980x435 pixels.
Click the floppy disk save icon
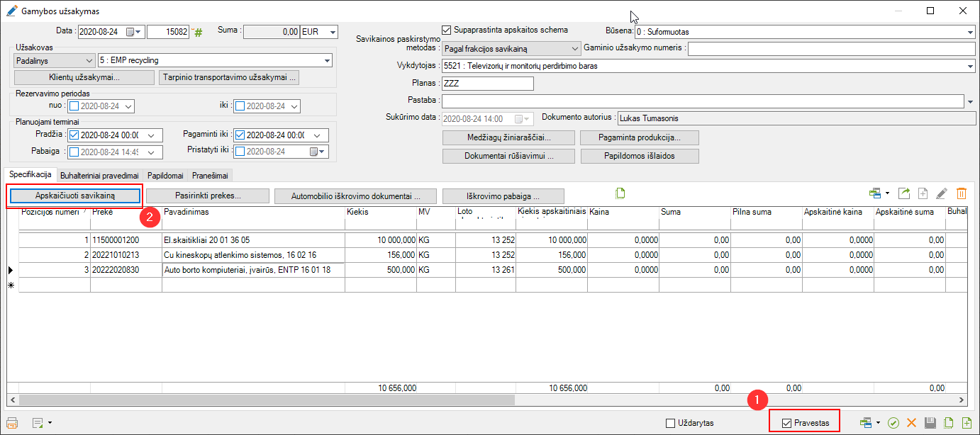tap(930, 423)
